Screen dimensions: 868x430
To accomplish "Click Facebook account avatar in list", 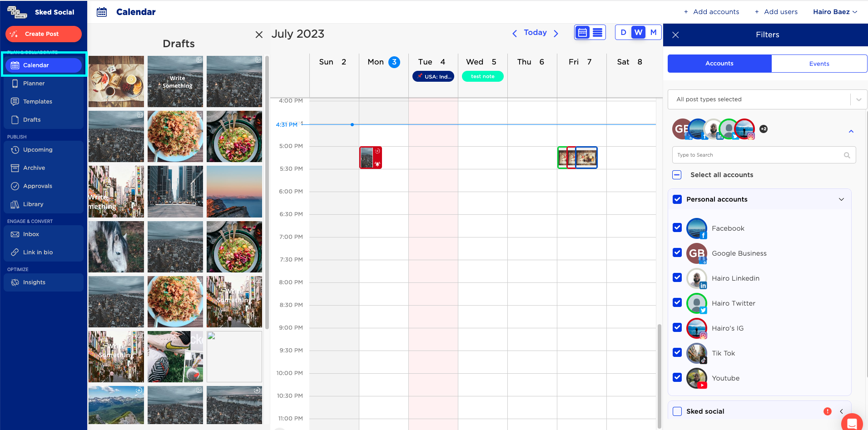I will tap(697, 228).
